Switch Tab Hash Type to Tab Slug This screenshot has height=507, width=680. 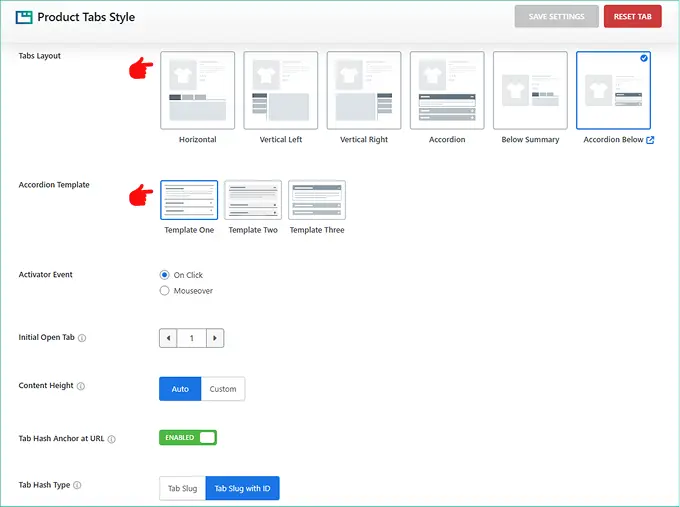[x=182, y=488]
